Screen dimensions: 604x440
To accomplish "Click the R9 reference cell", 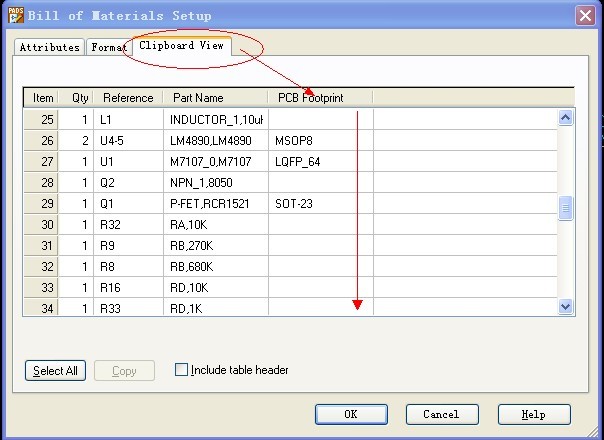I will [x=129, y=245].
